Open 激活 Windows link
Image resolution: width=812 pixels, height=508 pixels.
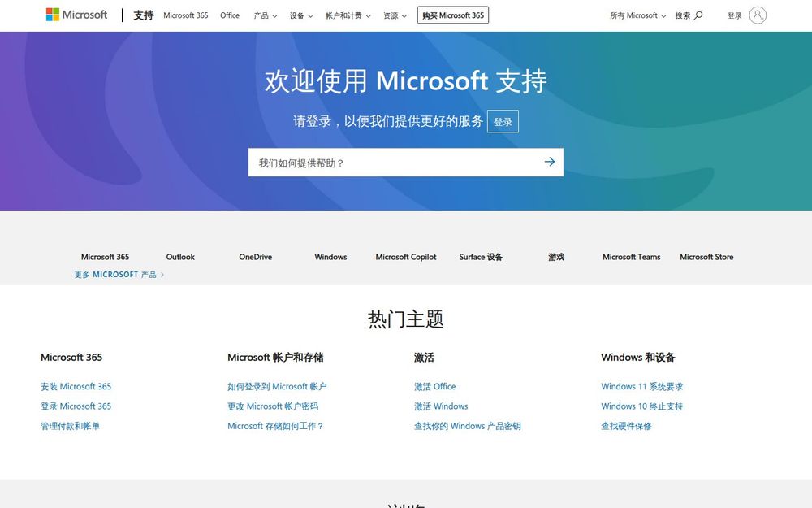441,406
